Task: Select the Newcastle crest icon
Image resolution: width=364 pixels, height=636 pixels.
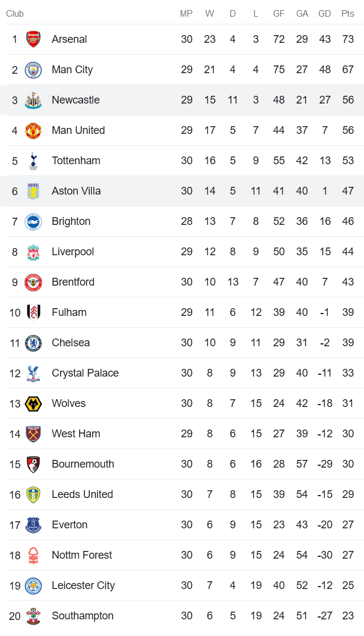Action: pyautogui.click(x=33, y=100)
